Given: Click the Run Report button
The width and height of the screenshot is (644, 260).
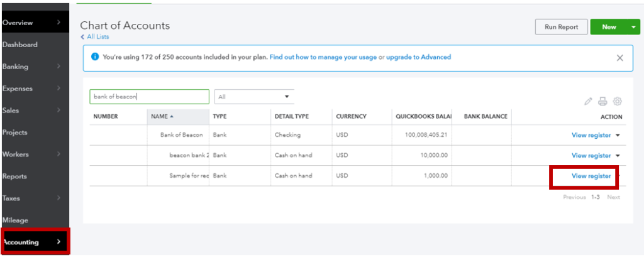Looking at the screenshot, I should click(x=561, y=27).
